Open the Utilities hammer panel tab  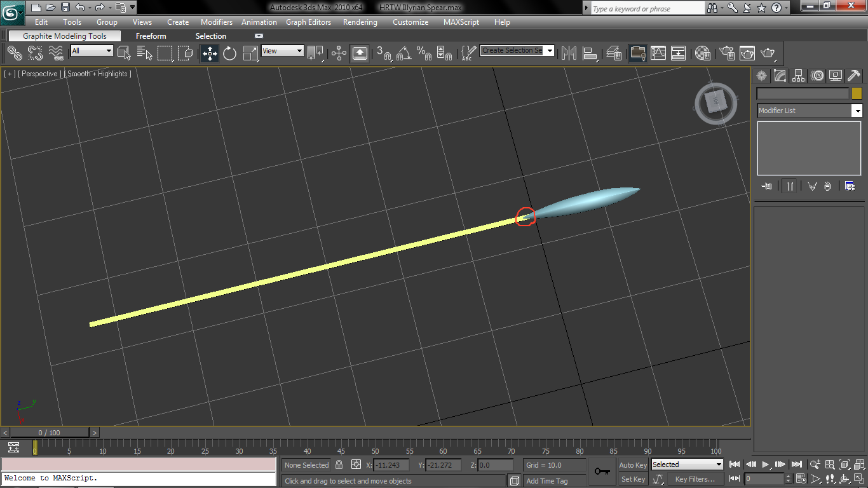pos(854,76)
